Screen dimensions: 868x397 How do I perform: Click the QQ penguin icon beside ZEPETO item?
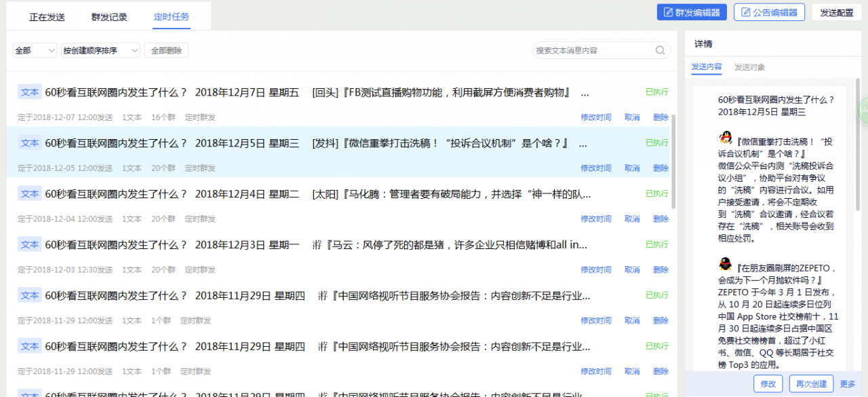726,263
